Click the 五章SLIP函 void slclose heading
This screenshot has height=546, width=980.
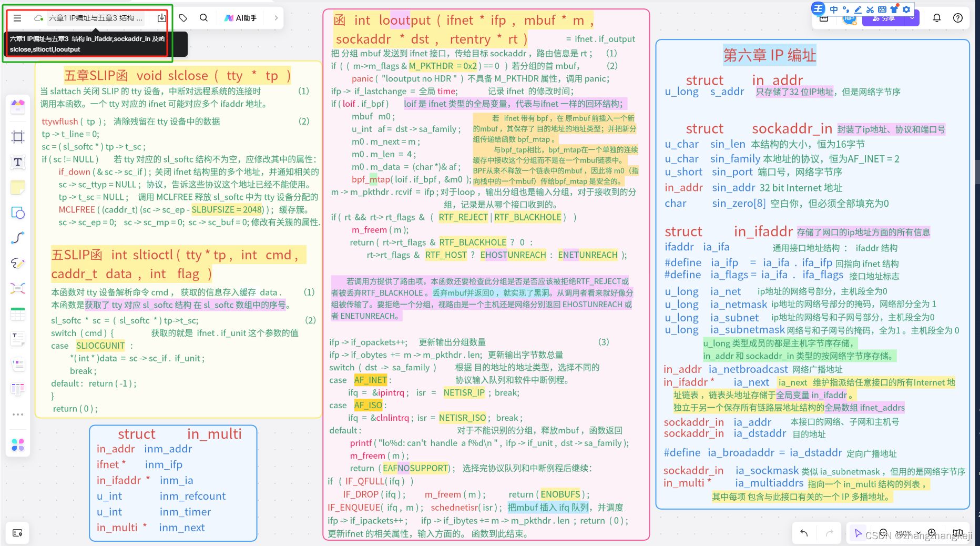click(177, 76)
